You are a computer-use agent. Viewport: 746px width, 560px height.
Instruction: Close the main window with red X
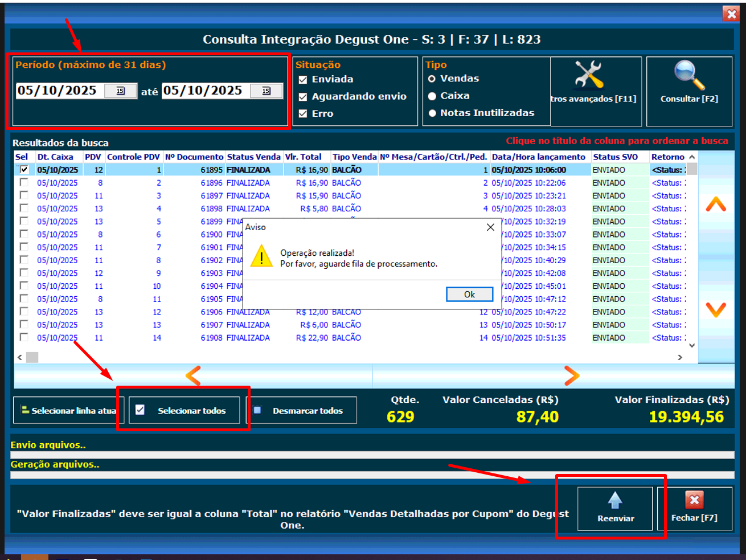731,14
